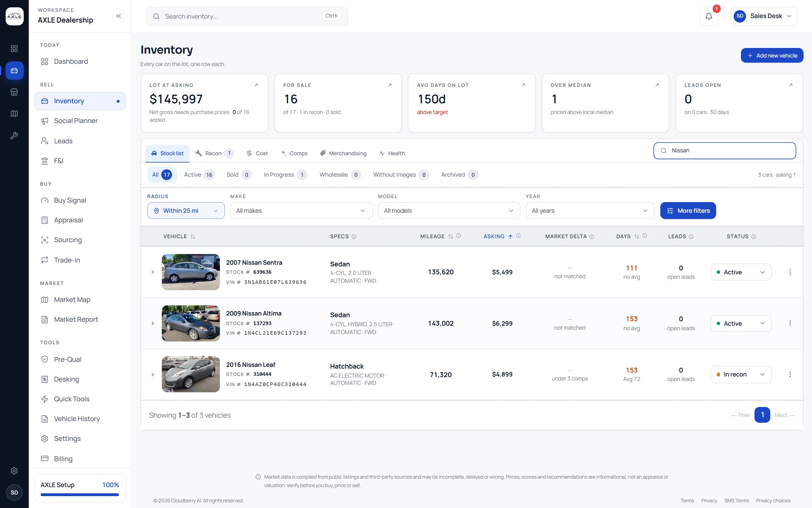Switch to the Comps tab
Screen dimensions: 812x508
point(294,153)
